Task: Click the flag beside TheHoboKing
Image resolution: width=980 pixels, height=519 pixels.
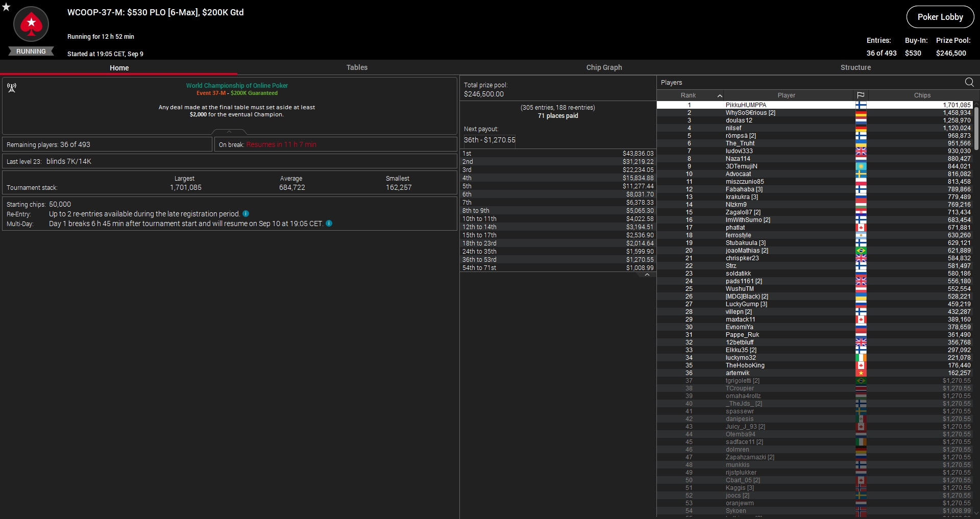Action: (861, 365)
